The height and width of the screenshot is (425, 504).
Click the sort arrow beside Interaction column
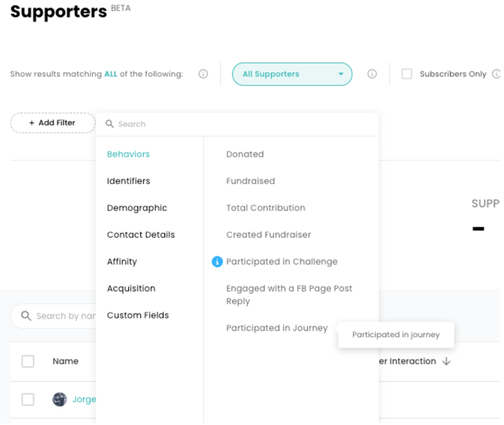tap(446, 361)
